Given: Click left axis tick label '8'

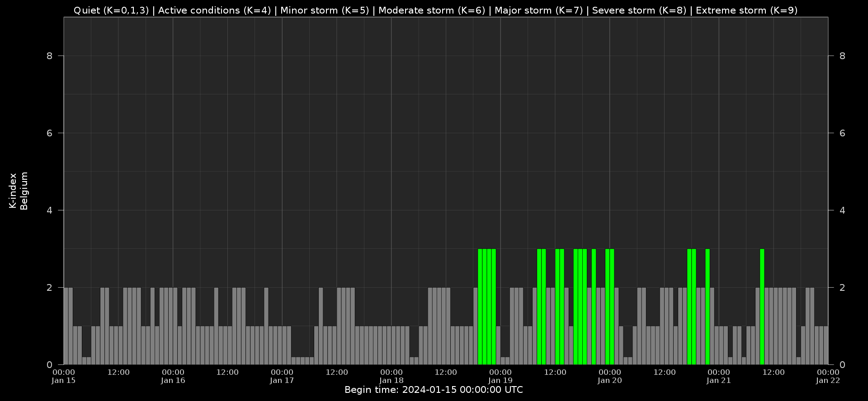Looking at the screenshot, I should (x=49, y=56).
